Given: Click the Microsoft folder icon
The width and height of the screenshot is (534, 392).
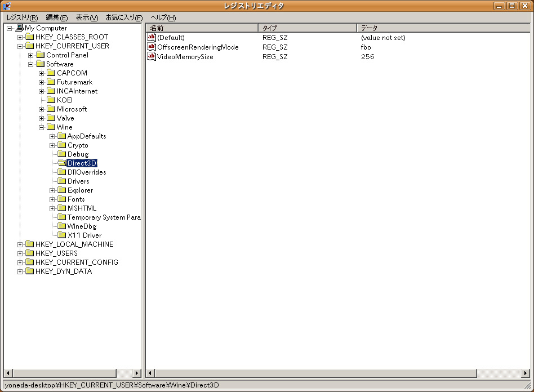Looking at the screenshot, I should (x=51, y=109).
